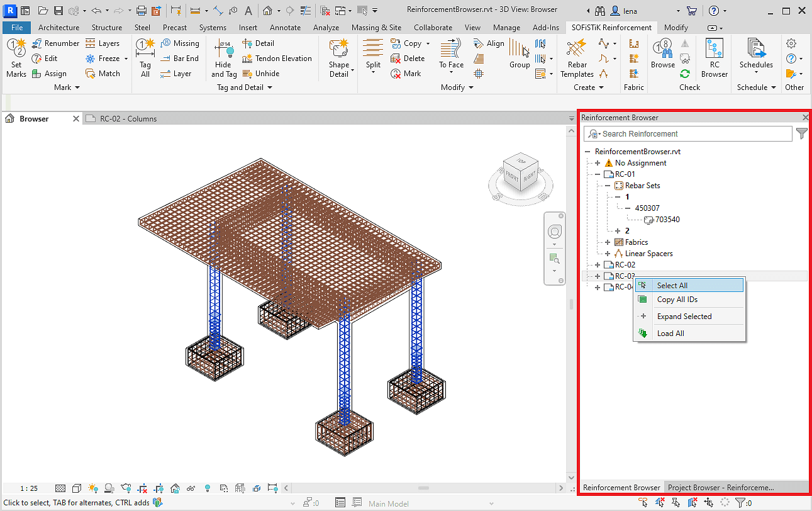Image resolution: width=812 pixels, height=511 pixels.
Task: Collapse the Rebar Sets node
Action: [x=608, y=186]
